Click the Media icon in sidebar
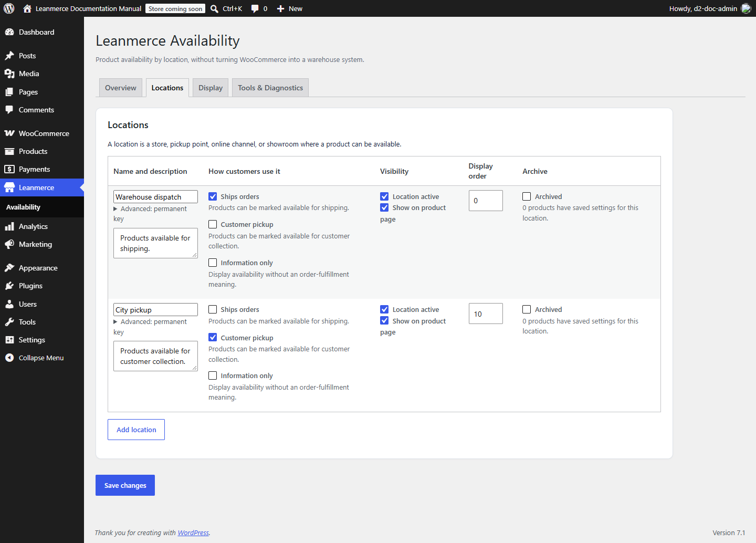This screenshot has width=756, height=543. pyautogui.click(x=9, y=74)
